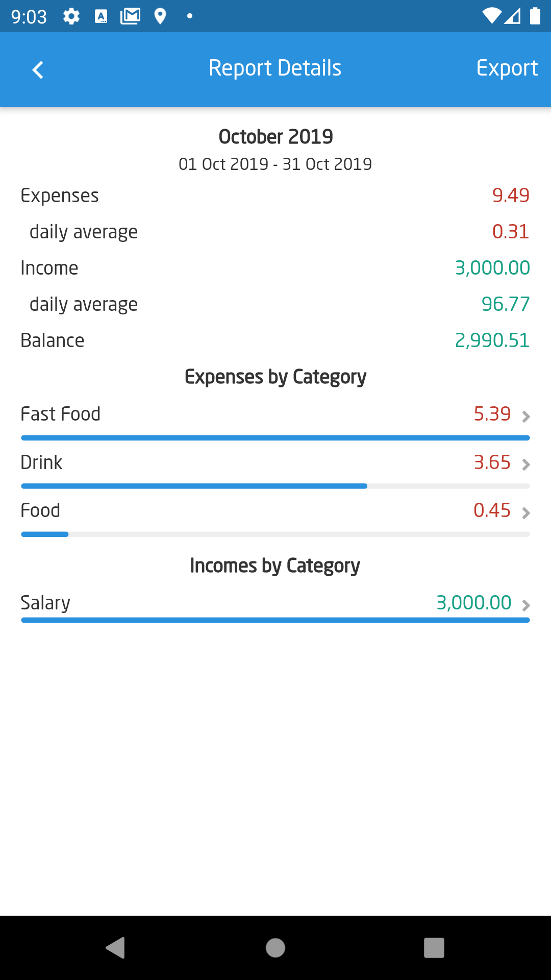Tap the settings gear in status bar
This screenshot has width=551, height=980.
click(x=71, y=16)
